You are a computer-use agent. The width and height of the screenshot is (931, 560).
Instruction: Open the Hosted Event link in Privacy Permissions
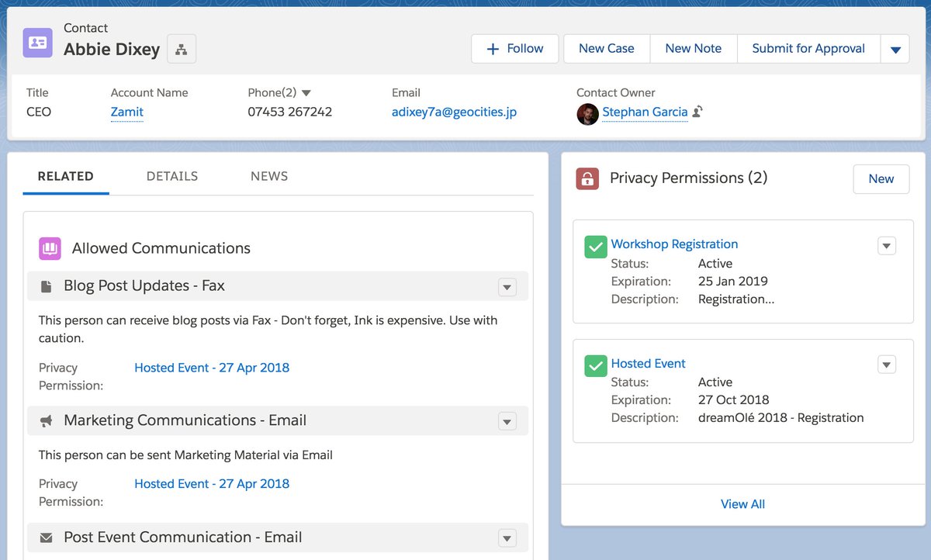pos(649,363)
